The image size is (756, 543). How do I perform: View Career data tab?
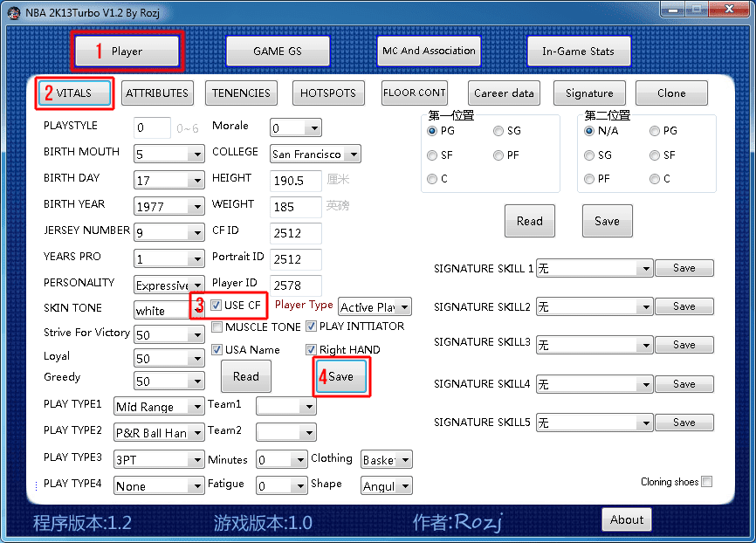pyautogui.click(x=504, y=93)
